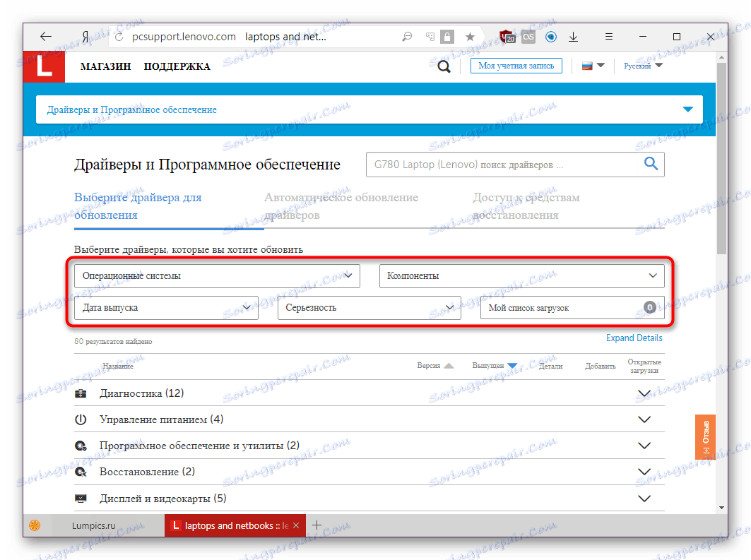Click the Диагностика (12) category label
The height and width of the screenshot is (560, 751).
pyautogui.click(x=142, y=393)
